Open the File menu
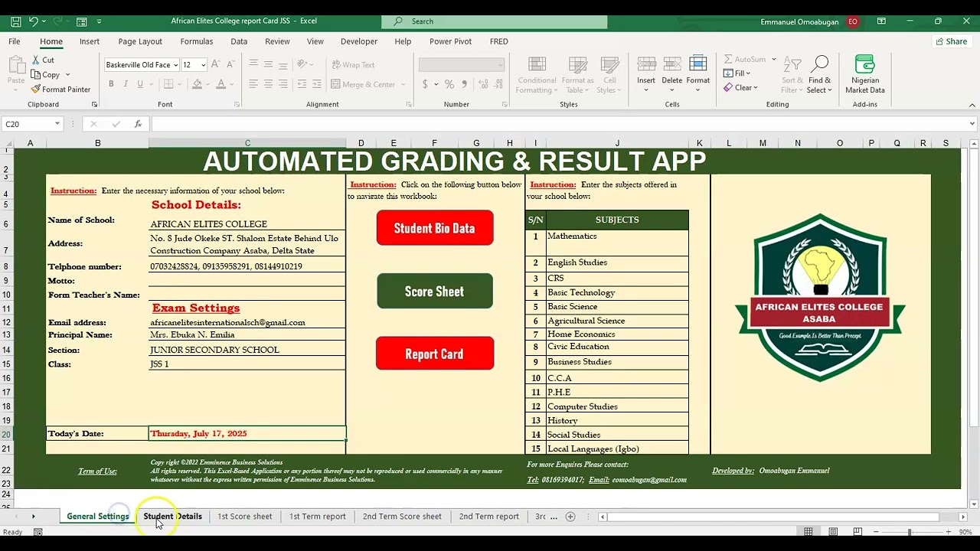Image resolution: width=980 pixels, height=551 pixels. [15, 41]
